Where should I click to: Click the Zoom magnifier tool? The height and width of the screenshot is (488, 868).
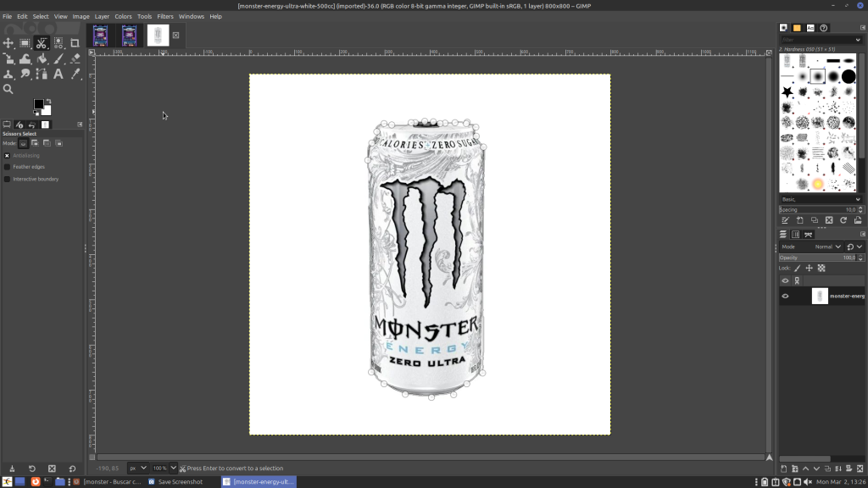point(8,89)
